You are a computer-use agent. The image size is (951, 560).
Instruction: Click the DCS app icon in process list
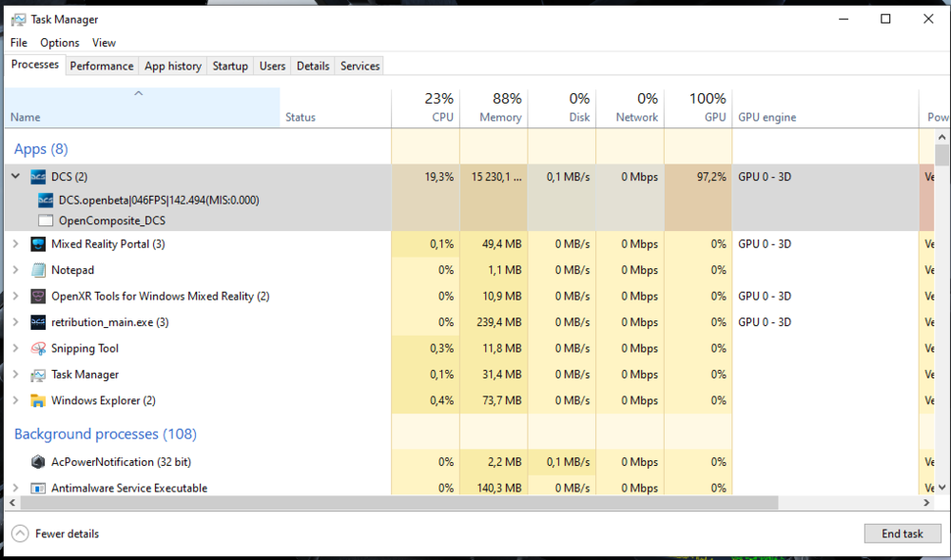[x=38, y=177]
